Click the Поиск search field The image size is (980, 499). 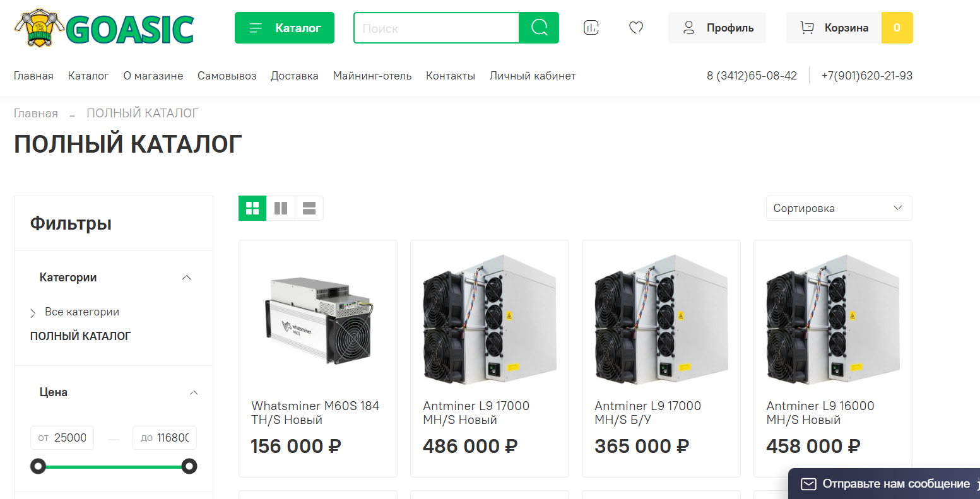tap(436, 28)
